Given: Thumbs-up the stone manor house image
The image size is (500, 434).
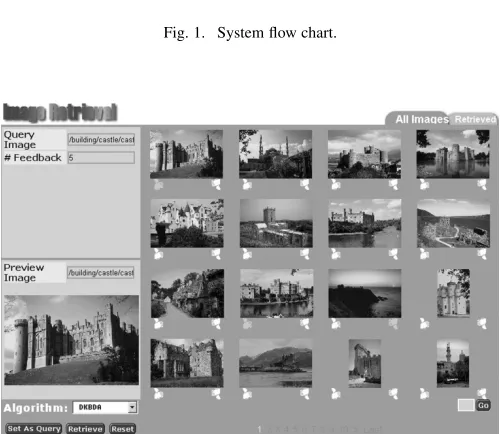Looking at the screenshot, I should click(159, 394).
